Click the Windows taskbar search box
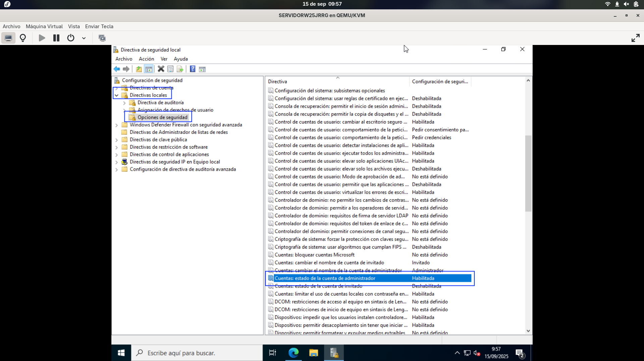Image resolution: width=644 pixels, height=361 pixels. click(x=197, y=353)
